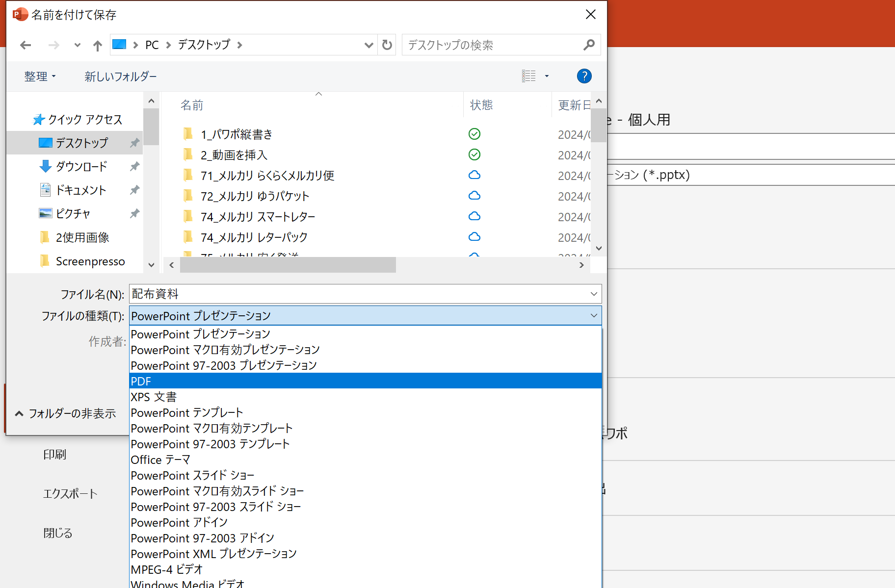Navigate up one folder level
This screenshot has height=588, width=895.
coord(97,45)
